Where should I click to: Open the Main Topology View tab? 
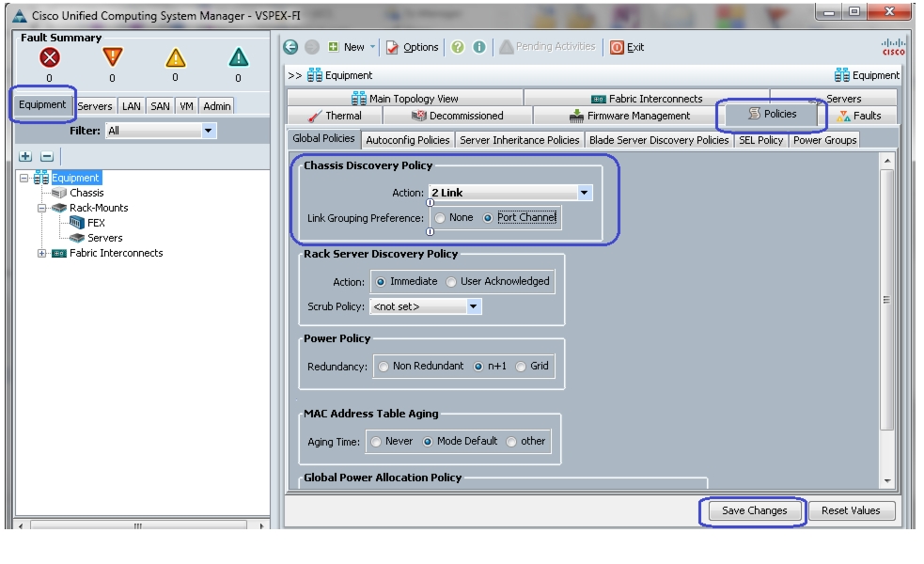[405, 99]
